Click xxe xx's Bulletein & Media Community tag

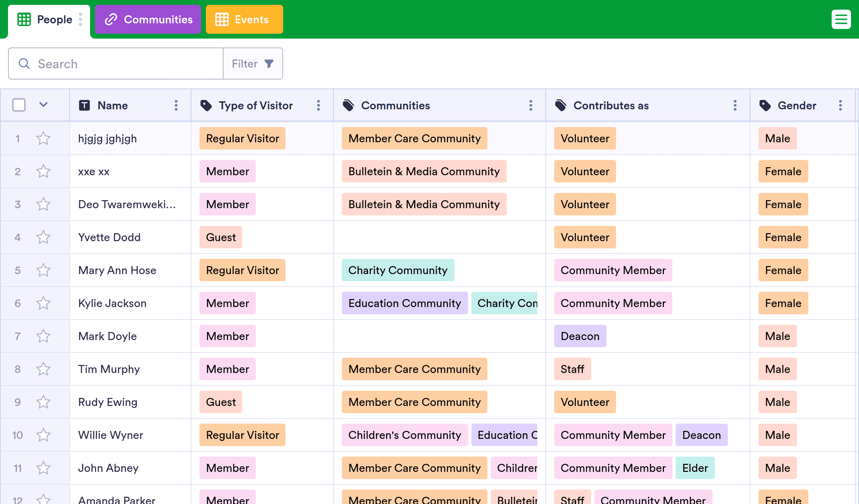coord(424,171)
